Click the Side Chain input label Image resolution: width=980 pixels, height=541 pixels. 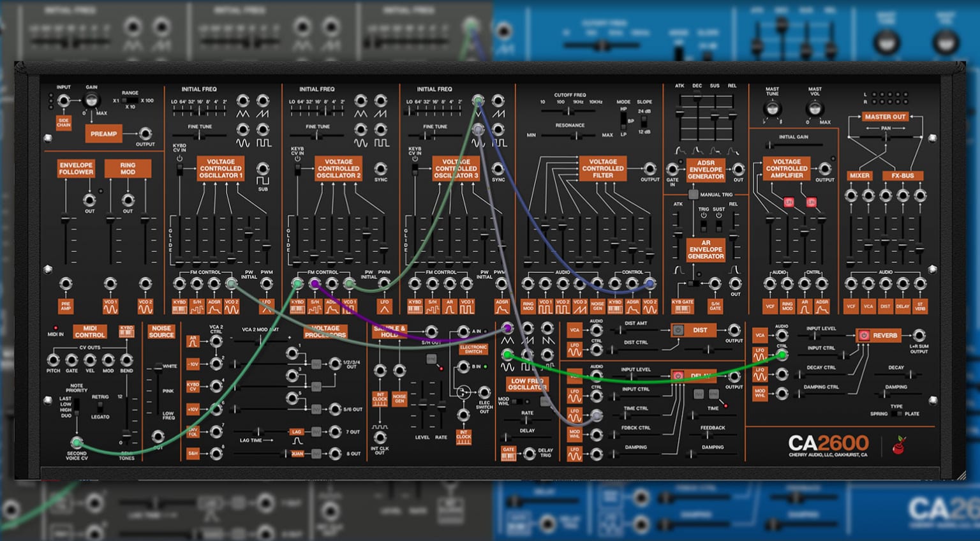point(64,122)
